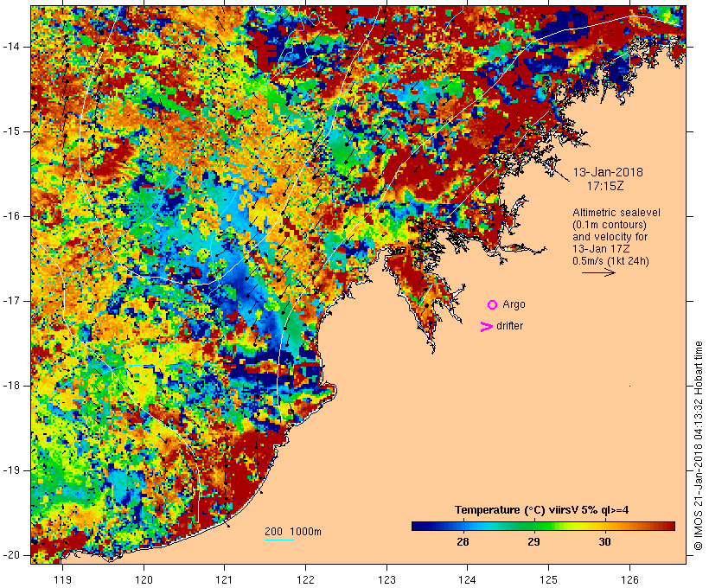Click the '-16' latitude axis label

tap(11, 216)
